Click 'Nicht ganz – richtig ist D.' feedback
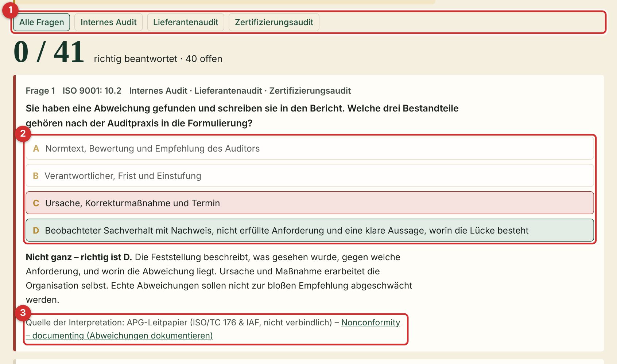This screenshot has width=617, height=364. coord(79,257)
